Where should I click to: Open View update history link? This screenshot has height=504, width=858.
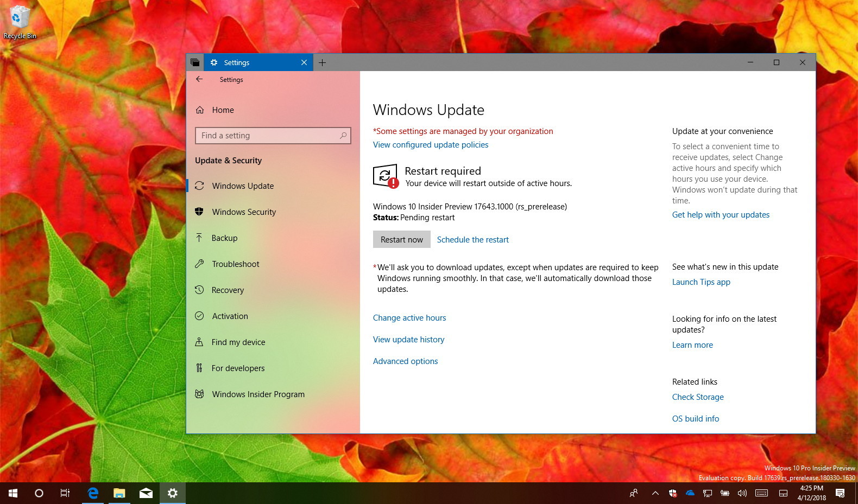coord(408,340)
